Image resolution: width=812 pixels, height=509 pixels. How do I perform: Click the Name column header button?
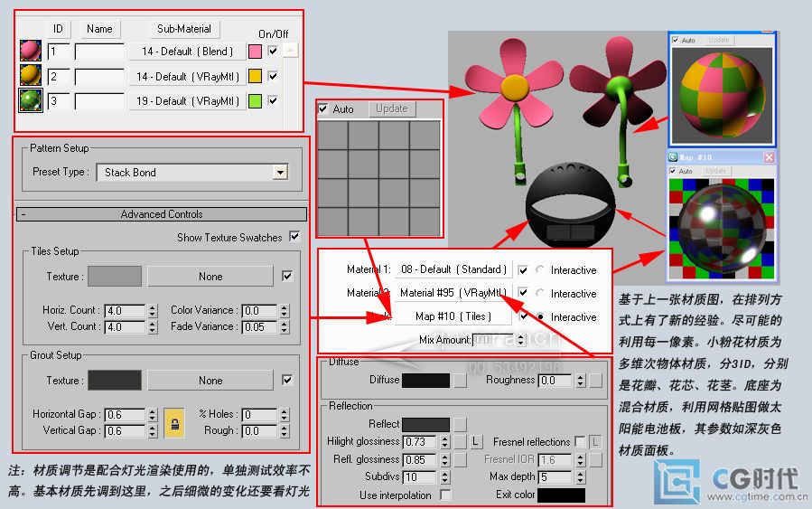(99, 29)
